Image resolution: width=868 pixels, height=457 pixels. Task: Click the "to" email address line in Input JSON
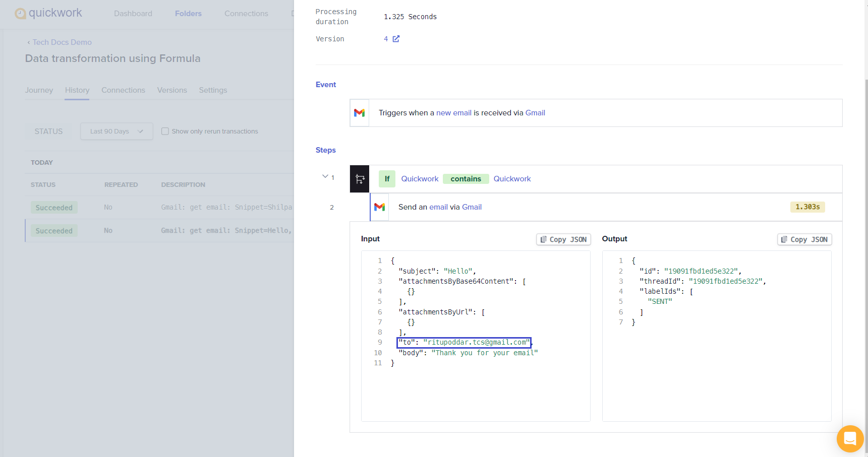coord(464,343)
